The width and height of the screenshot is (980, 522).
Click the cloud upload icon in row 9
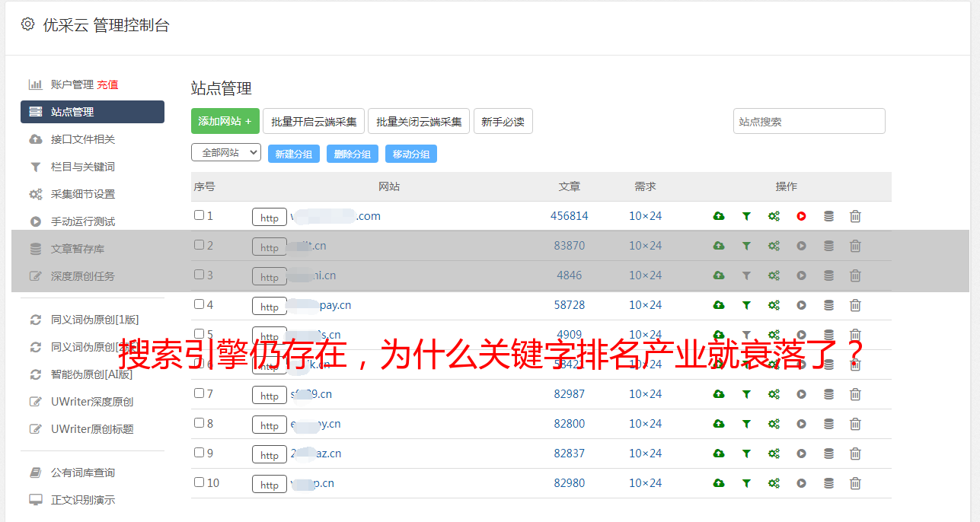pyautogui.click(x=719, y=454)
